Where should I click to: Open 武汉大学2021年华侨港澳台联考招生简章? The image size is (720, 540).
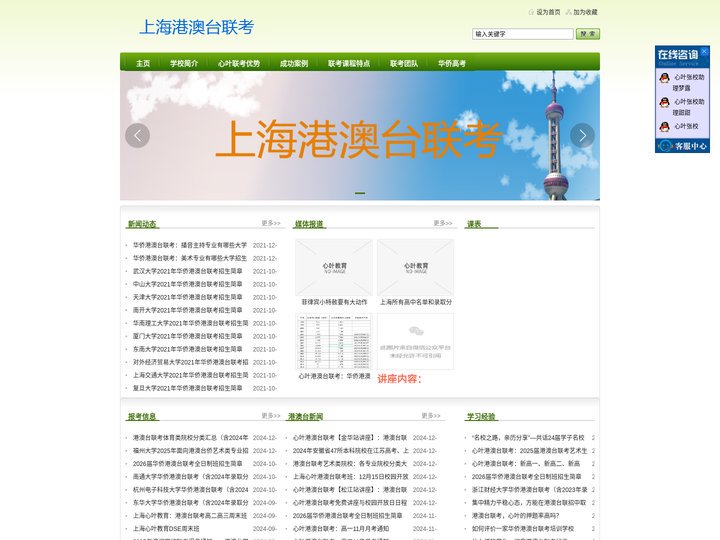188,271
